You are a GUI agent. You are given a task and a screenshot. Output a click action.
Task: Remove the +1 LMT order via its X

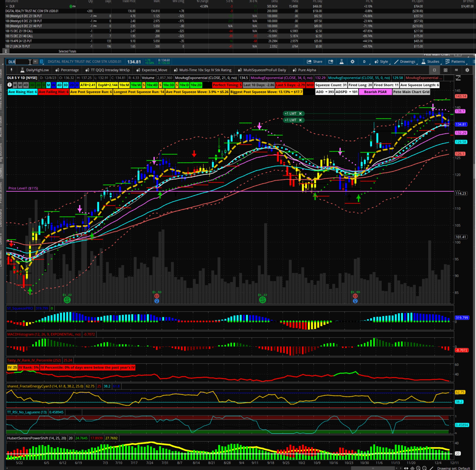[300, 114]
